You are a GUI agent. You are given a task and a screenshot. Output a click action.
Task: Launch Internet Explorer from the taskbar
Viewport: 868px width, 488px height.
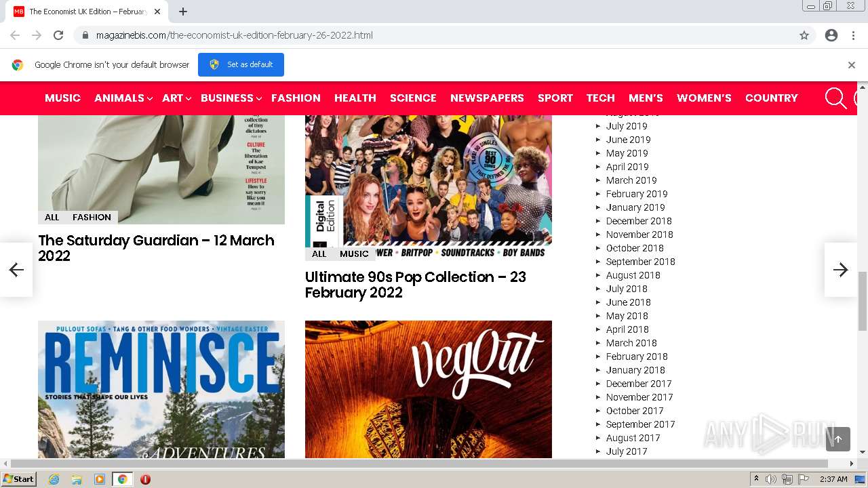pos(54,479)
